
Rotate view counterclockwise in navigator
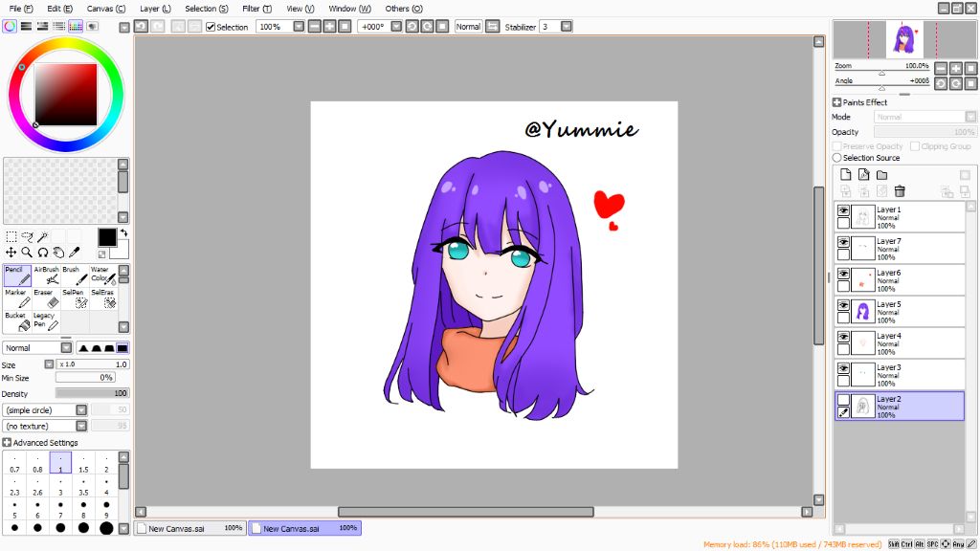941,84
